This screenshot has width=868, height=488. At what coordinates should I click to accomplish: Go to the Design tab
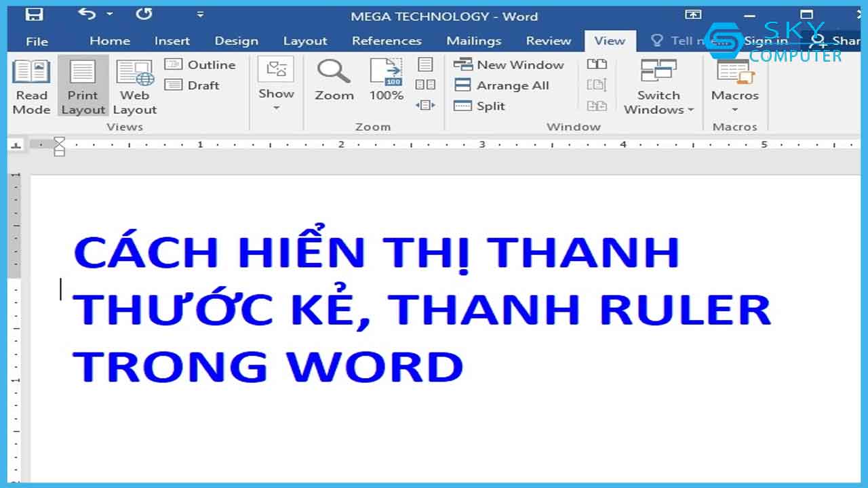pos(236,41)
